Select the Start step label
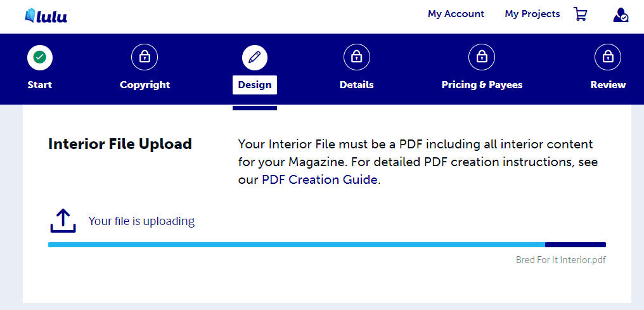The width and height of the screenshot is (644, 310). pos(40,85)
